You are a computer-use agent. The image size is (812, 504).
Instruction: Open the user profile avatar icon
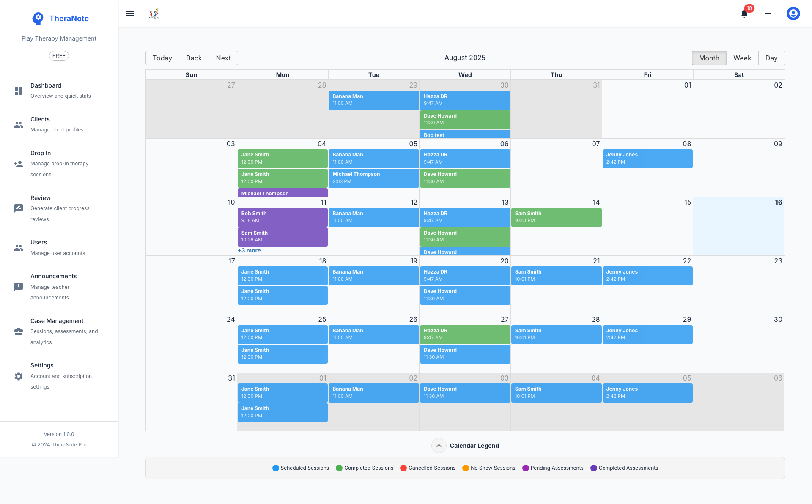click(793, 14)
